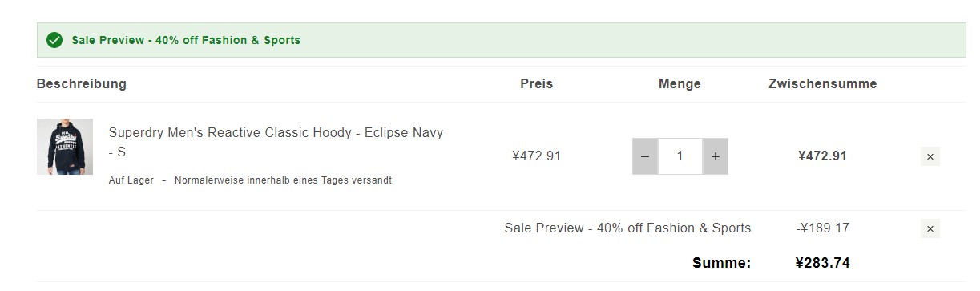Click the unit price ¥472.91 under Preis
This screenshot has width=980, height=291.
tap(537, 156)
